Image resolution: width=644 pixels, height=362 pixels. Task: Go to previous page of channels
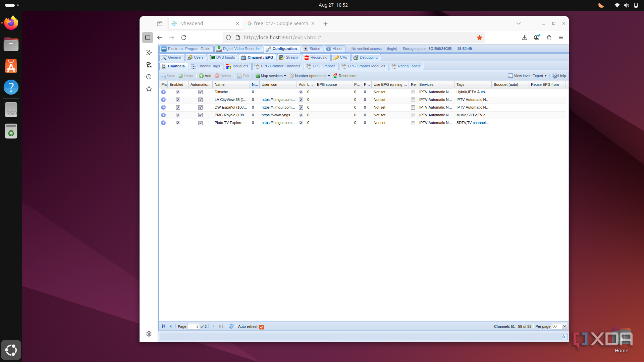171,326
